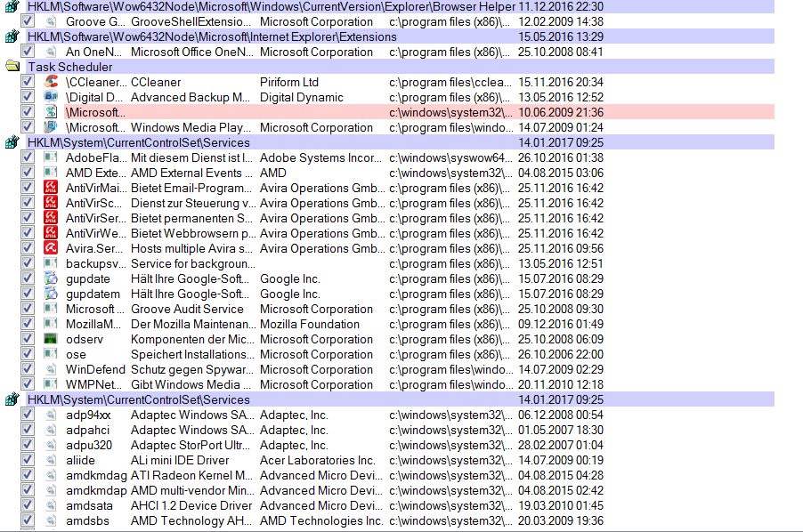Screen dimensions: 803x532
Task: Uncheck the Groove GrooveShellExtension entry
Action: click(x=28, y=21)
